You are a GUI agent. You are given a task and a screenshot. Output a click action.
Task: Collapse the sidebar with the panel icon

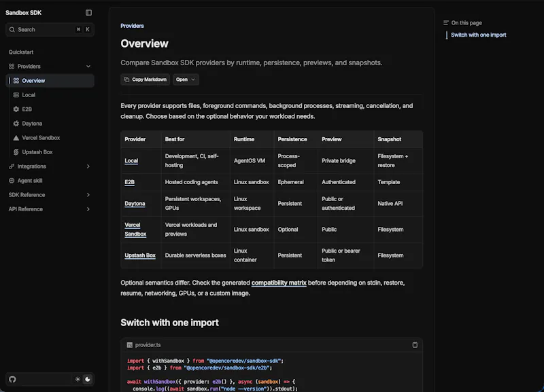point(88,13)
